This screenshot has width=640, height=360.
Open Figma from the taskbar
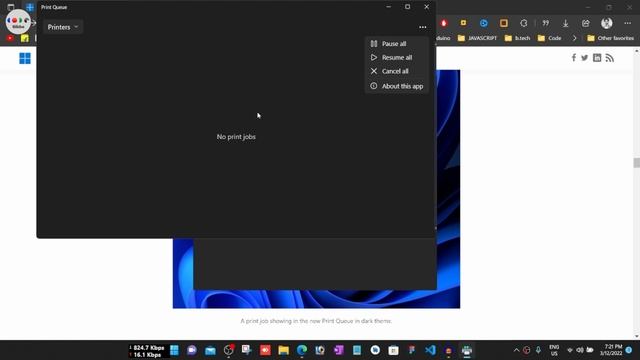coord(412,350)
